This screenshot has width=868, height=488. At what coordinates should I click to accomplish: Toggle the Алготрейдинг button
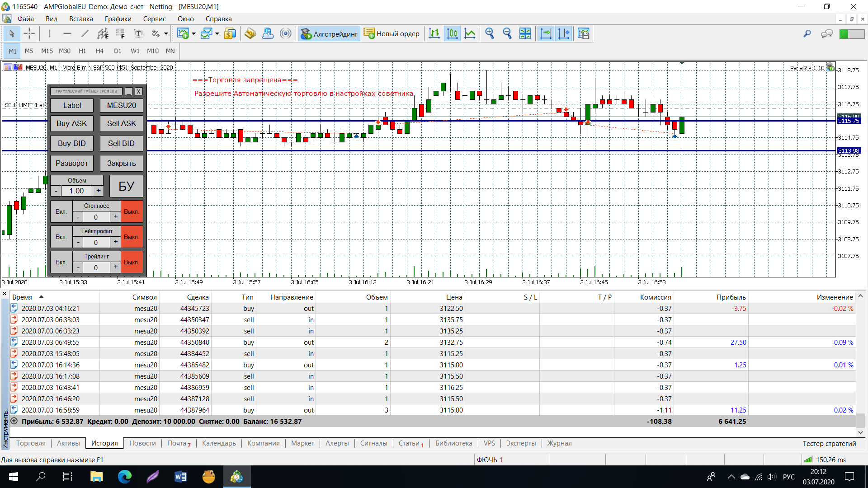click(x=329, y=33)
